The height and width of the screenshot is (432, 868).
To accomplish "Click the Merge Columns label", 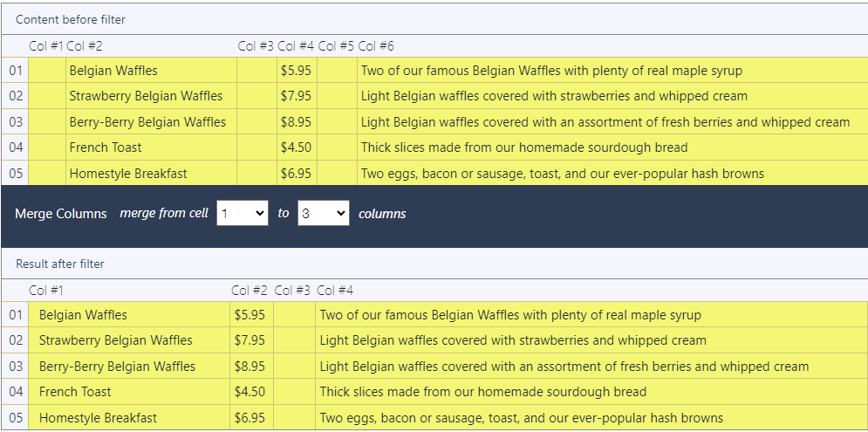I will tap(61, 214).
